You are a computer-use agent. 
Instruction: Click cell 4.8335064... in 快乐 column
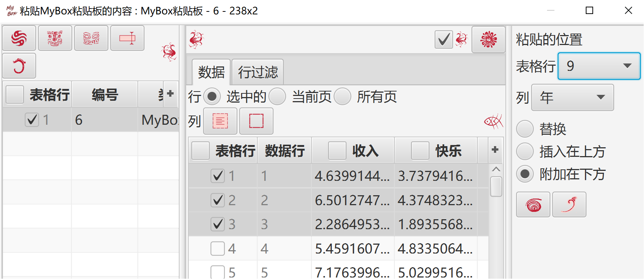pyautogui.click(x=436, y=249)
